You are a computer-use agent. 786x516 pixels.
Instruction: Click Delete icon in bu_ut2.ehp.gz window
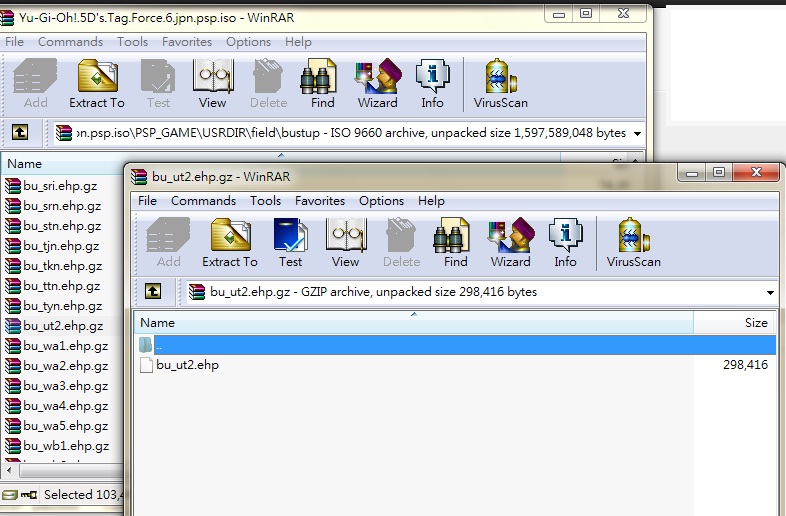(x=401, y=243)
